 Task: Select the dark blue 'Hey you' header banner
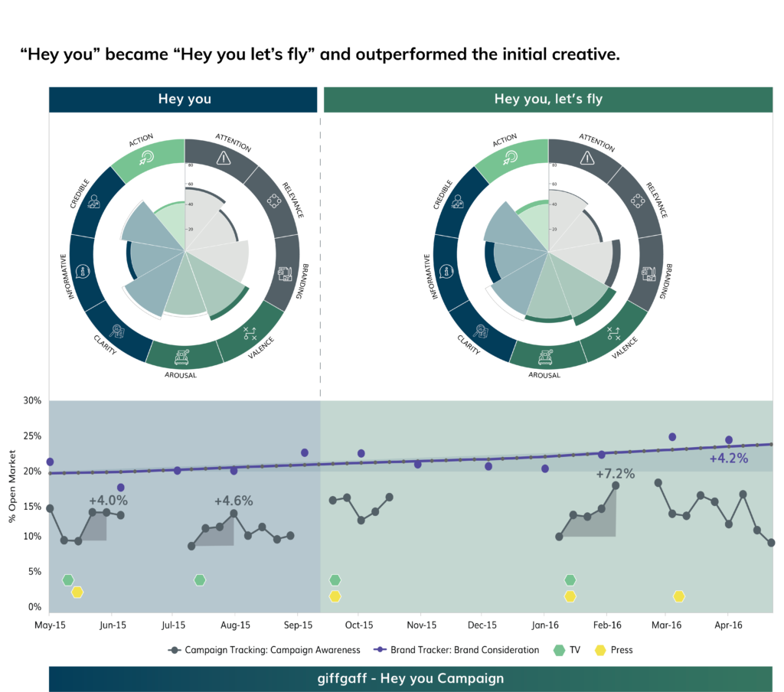[x=183, y=100]
